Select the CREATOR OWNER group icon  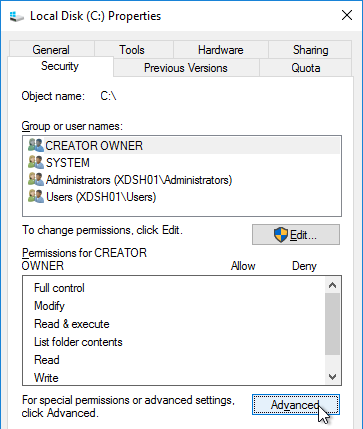pyautogui.click(x=36, y=145)
